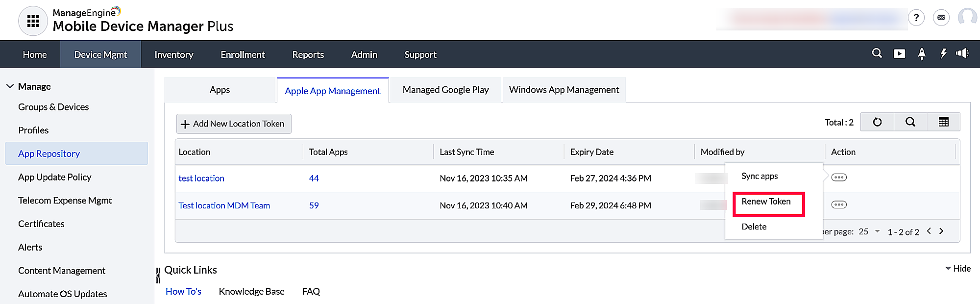The width and height of the screenshot is (980, 304).
Task: Open the video tutorials play icon
Action: click(899, 53)
